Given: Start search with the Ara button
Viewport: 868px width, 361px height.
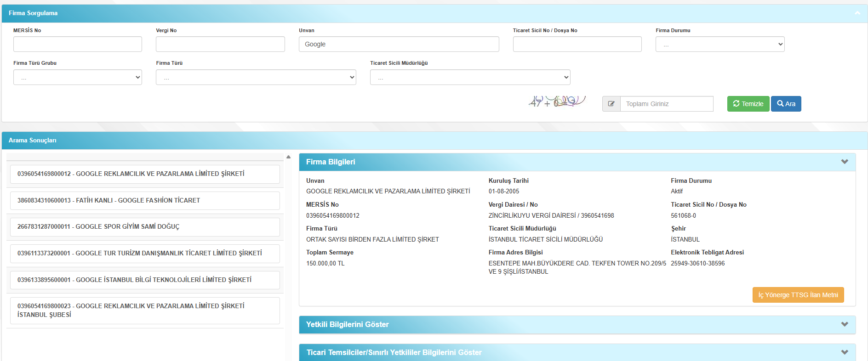Looking at the screenshot, I should coord(786,104).
